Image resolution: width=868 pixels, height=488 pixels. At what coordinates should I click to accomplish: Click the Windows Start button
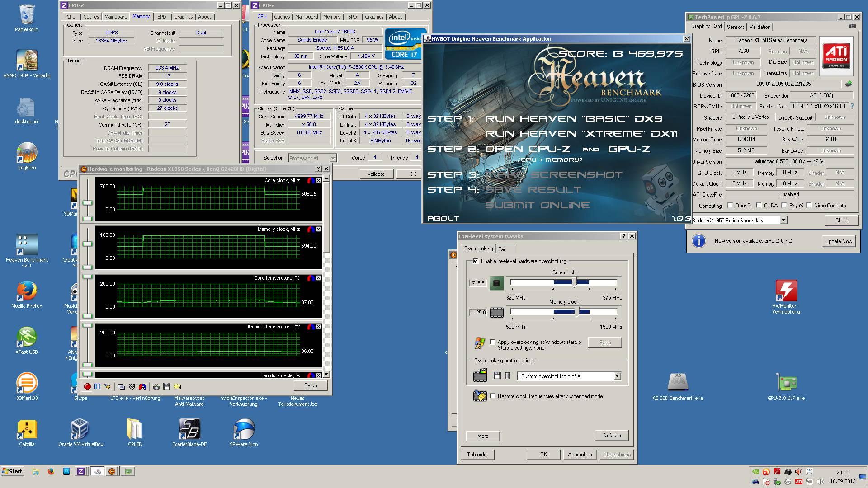12,471
